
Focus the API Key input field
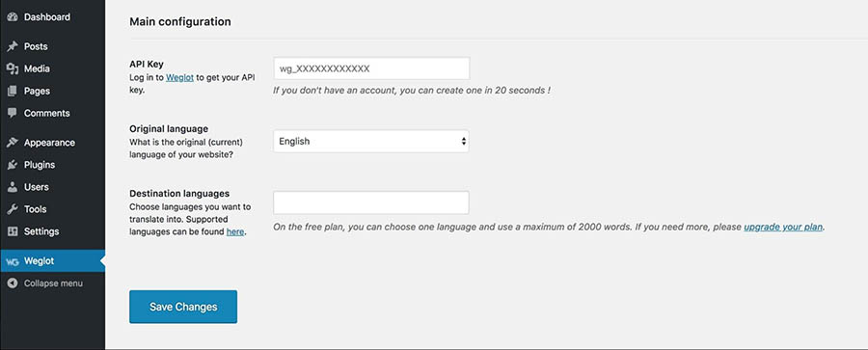click(x=371, y=68)
